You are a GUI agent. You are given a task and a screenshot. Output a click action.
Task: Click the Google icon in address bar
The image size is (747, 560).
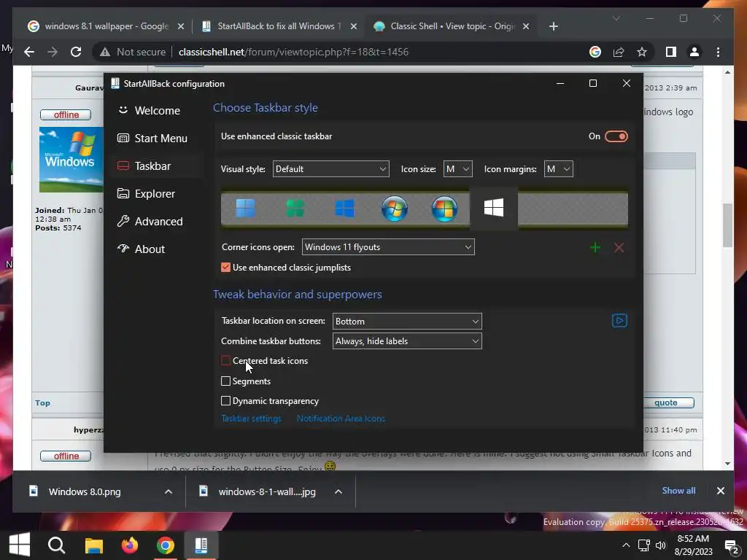(595, 52)
